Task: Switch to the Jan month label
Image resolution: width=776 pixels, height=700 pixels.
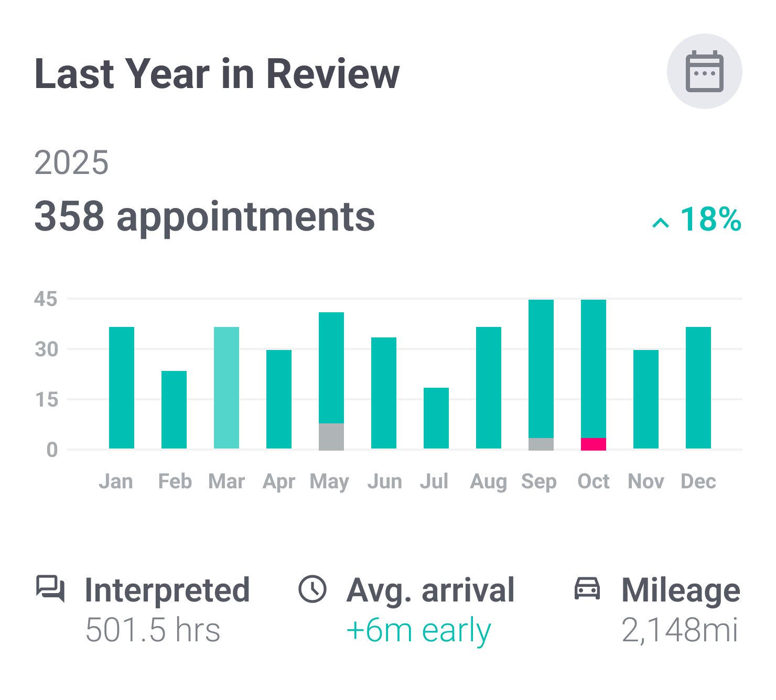Action: [117, 480]
